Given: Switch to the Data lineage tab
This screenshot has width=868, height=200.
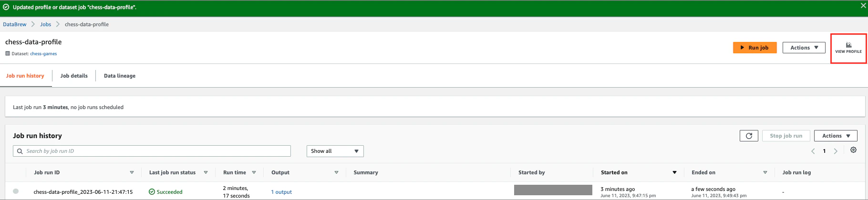Looking at the screenshot, I should [x=120, y=76].
